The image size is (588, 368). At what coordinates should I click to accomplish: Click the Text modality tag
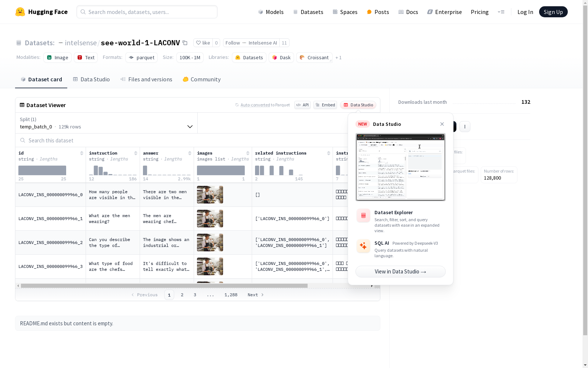tap(86, 57)
